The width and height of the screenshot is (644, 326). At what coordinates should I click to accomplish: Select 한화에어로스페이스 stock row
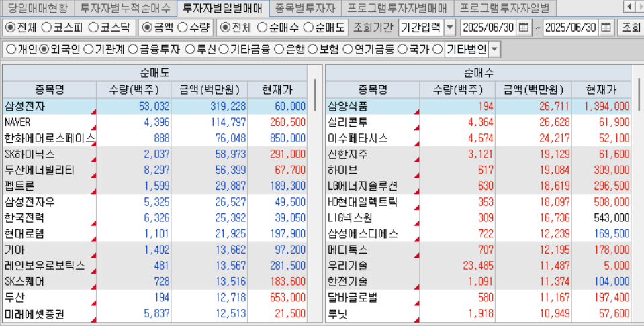tap(155, 138)
